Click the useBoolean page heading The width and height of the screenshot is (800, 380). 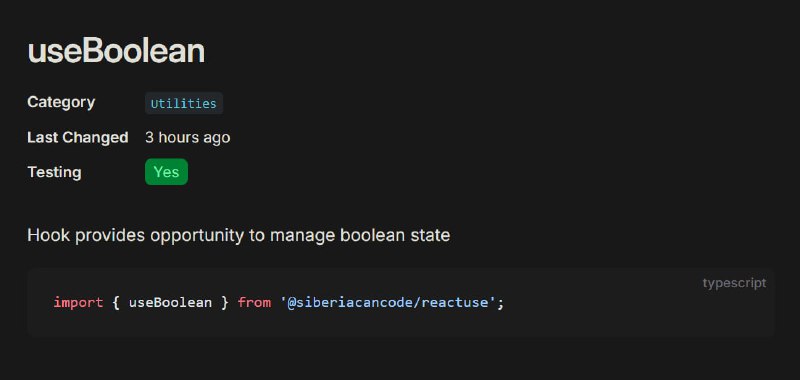click(x=116, y=51)
